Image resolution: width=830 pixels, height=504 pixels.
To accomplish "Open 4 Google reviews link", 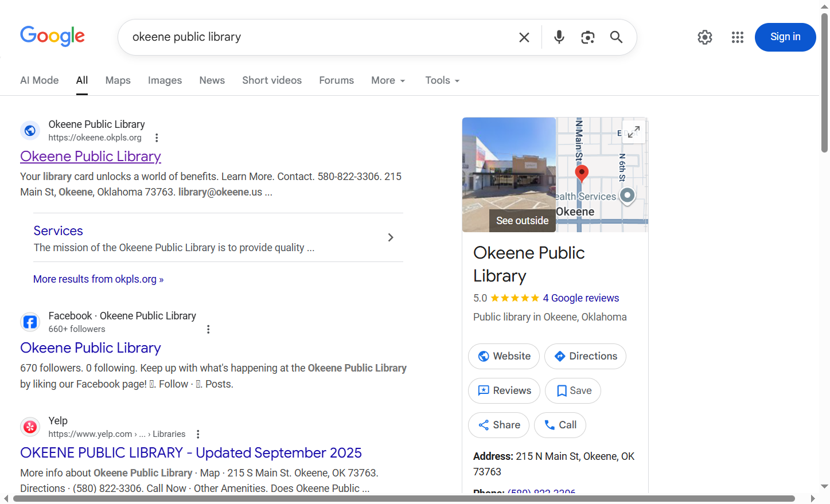I will (x=581, y=298).
